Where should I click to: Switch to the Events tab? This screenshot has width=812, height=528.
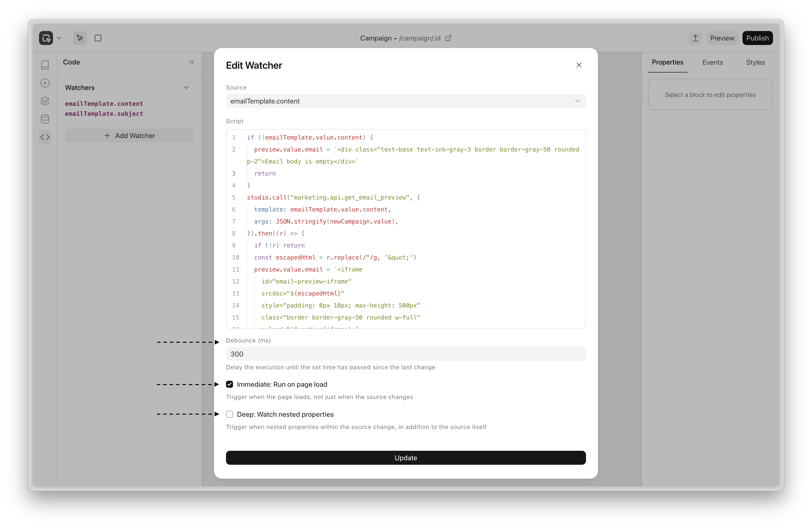(x=712, y=62)
